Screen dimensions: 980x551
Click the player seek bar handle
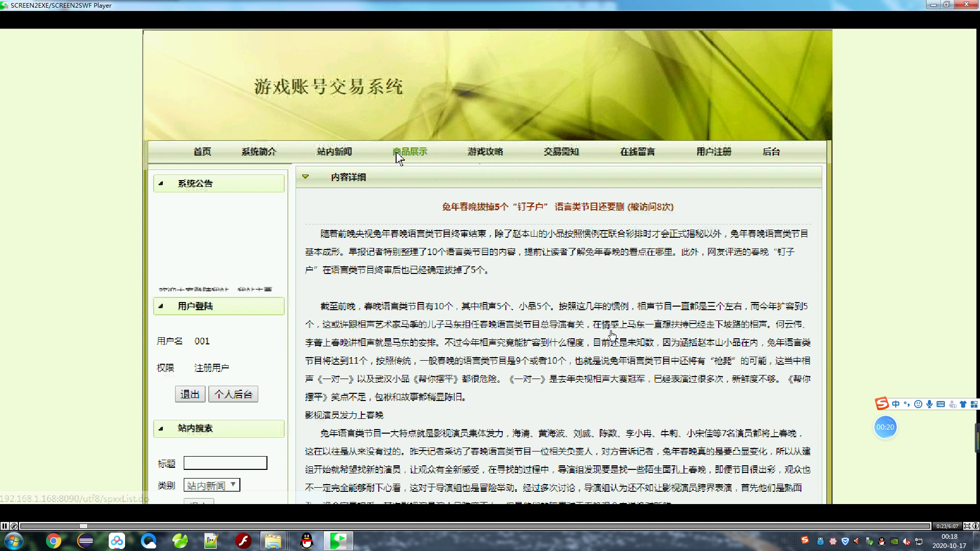[83, 526]
